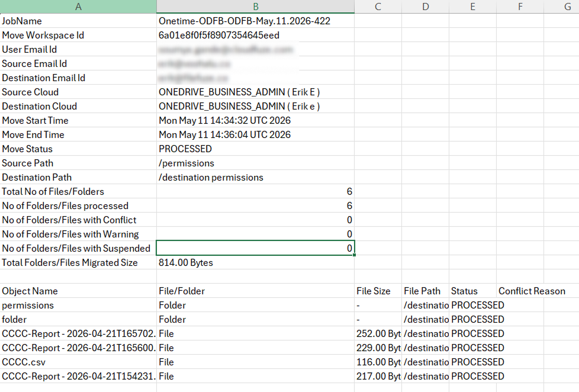Select CCCC-Report - 2026-04-21T154231 row name
Screen dimensions: 579x392
click(x=78, y=376)
